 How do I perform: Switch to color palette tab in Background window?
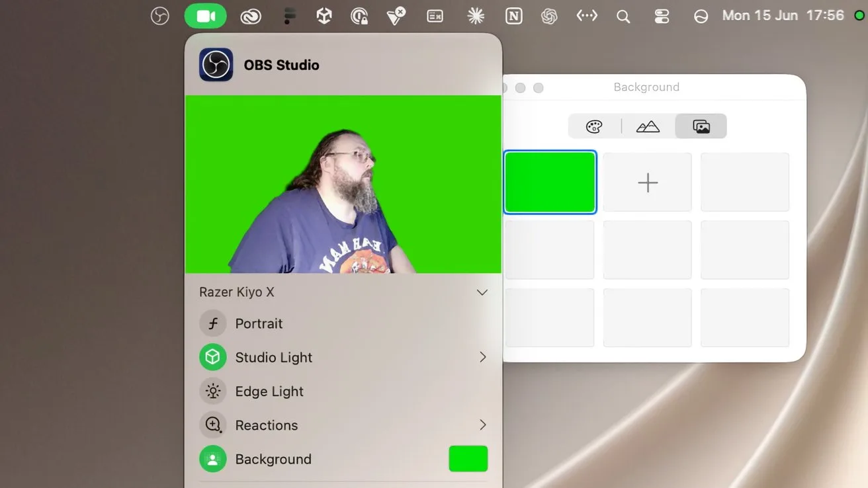594,126
